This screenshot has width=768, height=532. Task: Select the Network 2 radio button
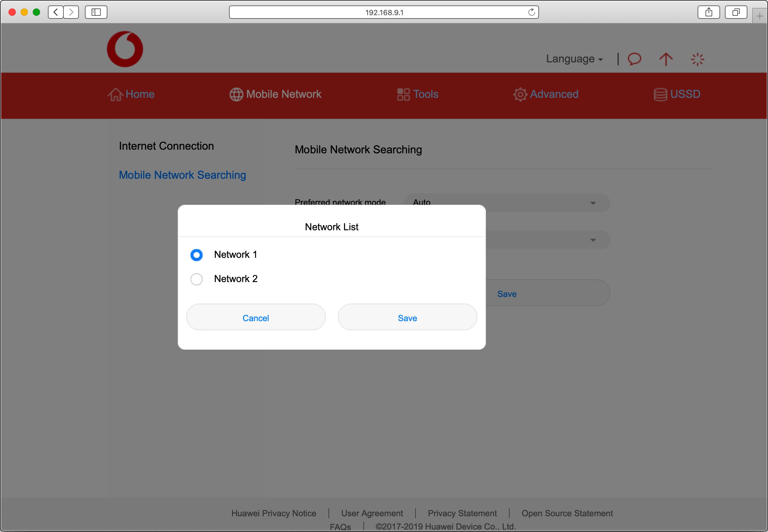tap(196, 279)
